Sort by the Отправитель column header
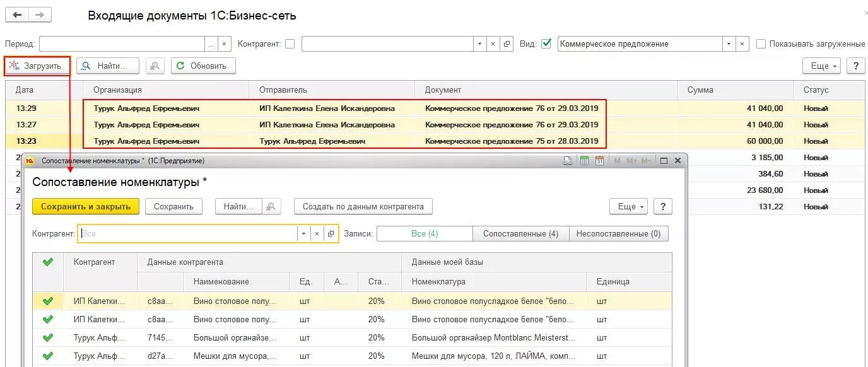Screen dimensions: 868x367 (x=332, y=90)
